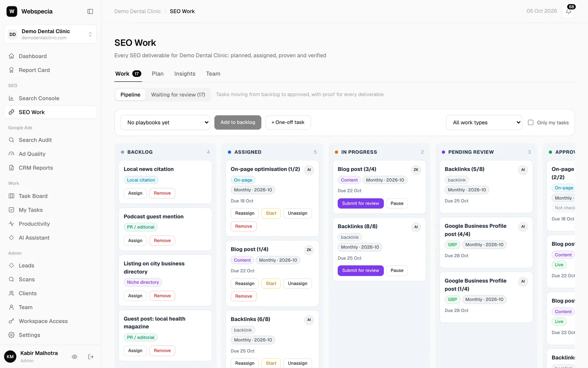Click the Search Audit magnifier icon
The height and width of the screenshot is (368, 588).
pos(11,140)
